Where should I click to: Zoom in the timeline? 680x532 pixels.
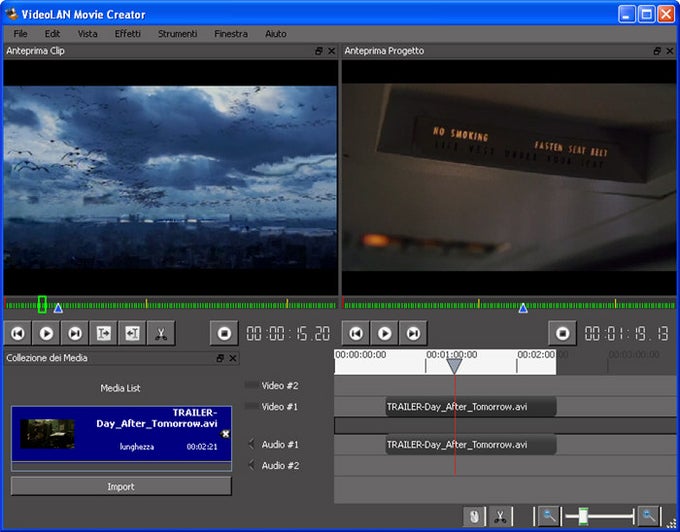(x=649, y=516)
